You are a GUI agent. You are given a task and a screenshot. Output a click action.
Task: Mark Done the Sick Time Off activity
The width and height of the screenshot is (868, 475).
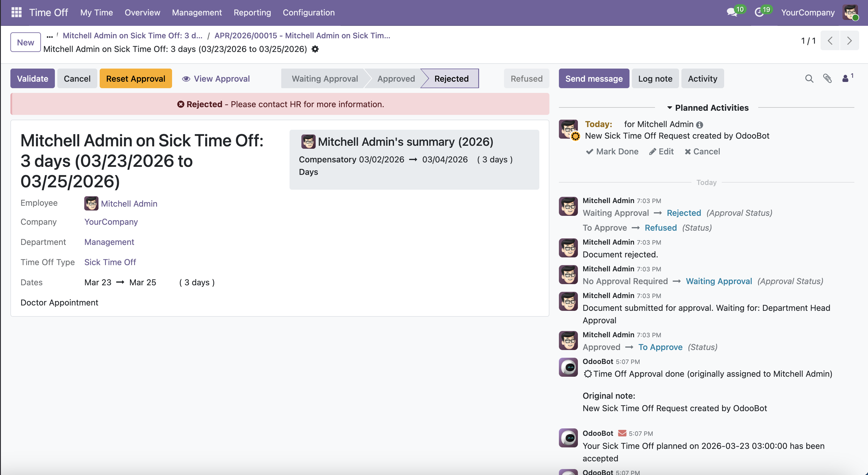point(612,151)
